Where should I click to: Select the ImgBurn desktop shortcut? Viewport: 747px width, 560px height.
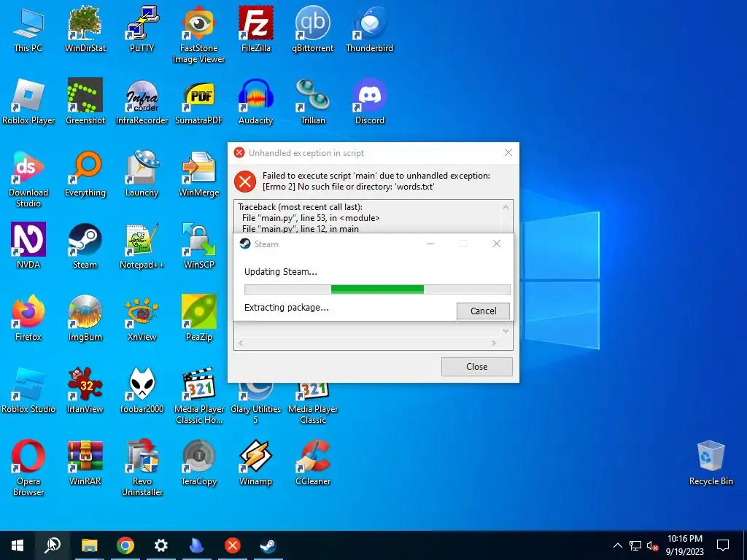[x=85, y=318]
